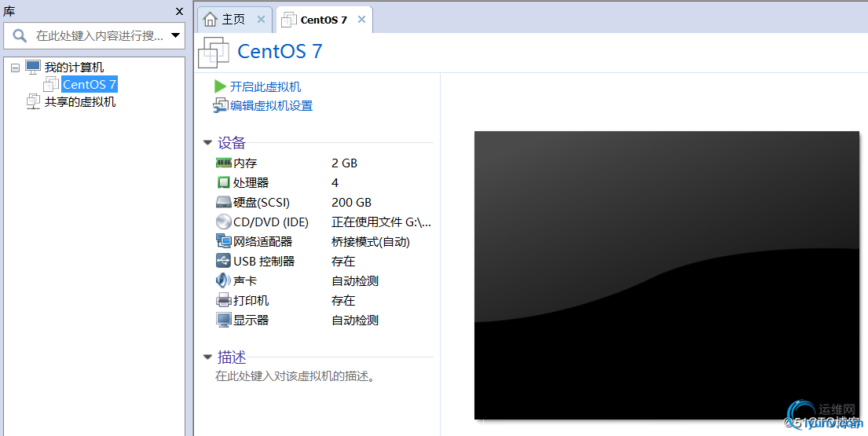Click the VM description text field
This screenshot has width=868, height=436.
point(295,377)
